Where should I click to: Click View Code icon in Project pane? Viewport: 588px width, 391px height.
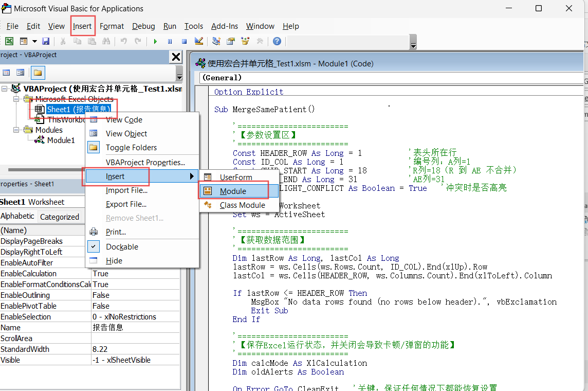6,73
